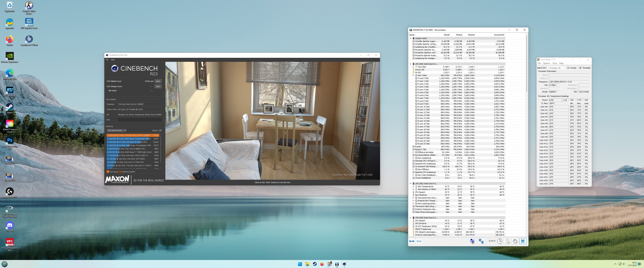Open aquasuite desktop icon
Viewport: 644px width, 268px height.
pyautogui.click(x=10, y=24)
